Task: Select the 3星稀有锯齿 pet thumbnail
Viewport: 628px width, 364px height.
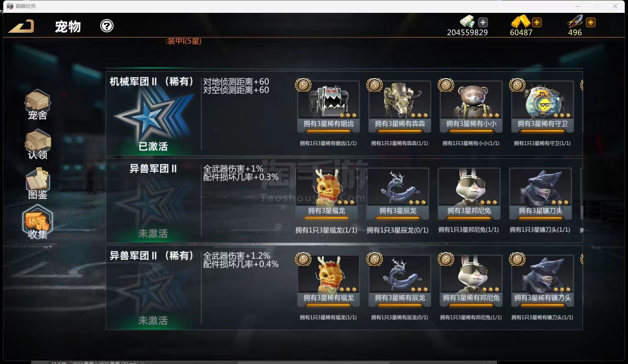Action: pos(328,106)
